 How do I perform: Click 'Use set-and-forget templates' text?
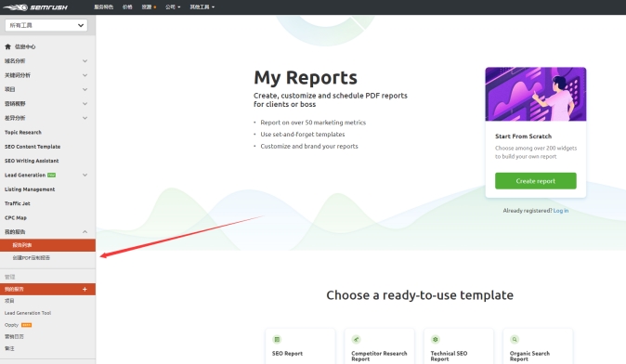[x=303, y=135]
